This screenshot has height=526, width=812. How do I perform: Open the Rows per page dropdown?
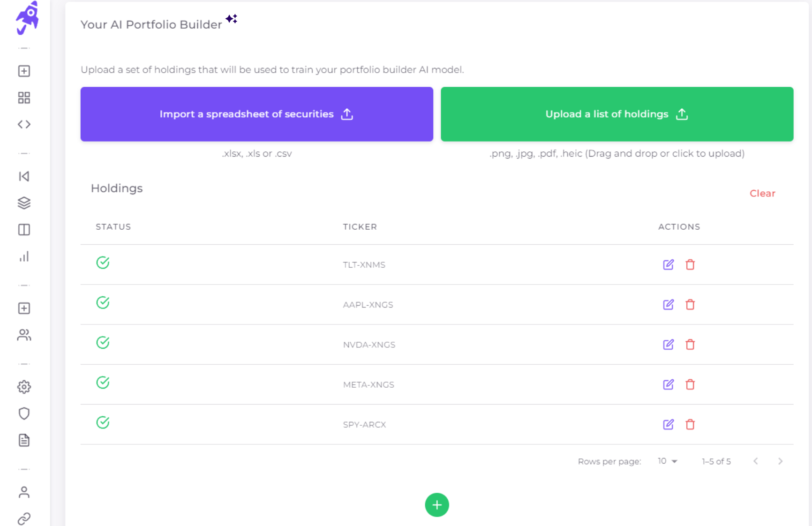666,461
